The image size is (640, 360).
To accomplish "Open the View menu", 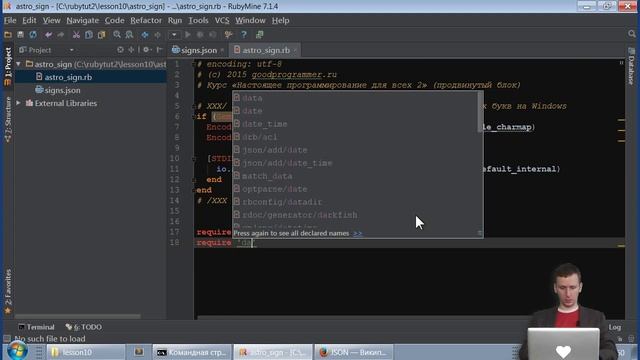I will click(x=51, y=20).
